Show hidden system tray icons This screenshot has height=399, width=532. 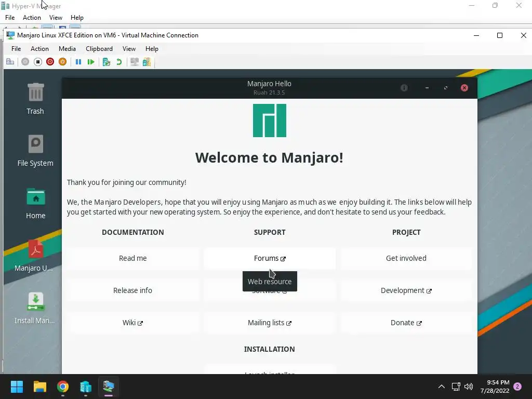[442, 387]
